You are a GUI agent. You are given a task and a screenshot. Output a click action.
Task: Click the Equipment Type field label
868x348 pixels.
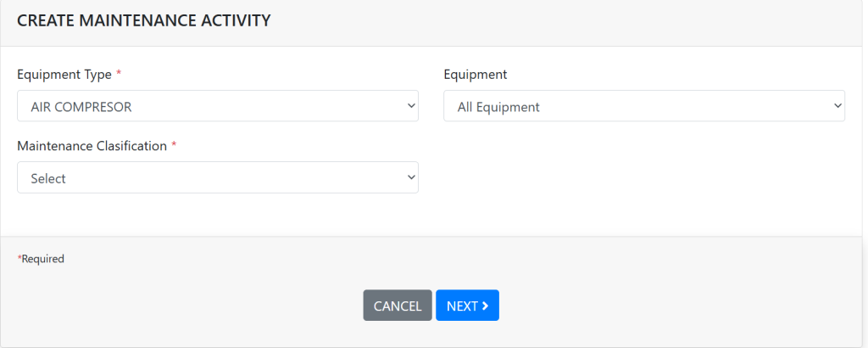[64, 75]
